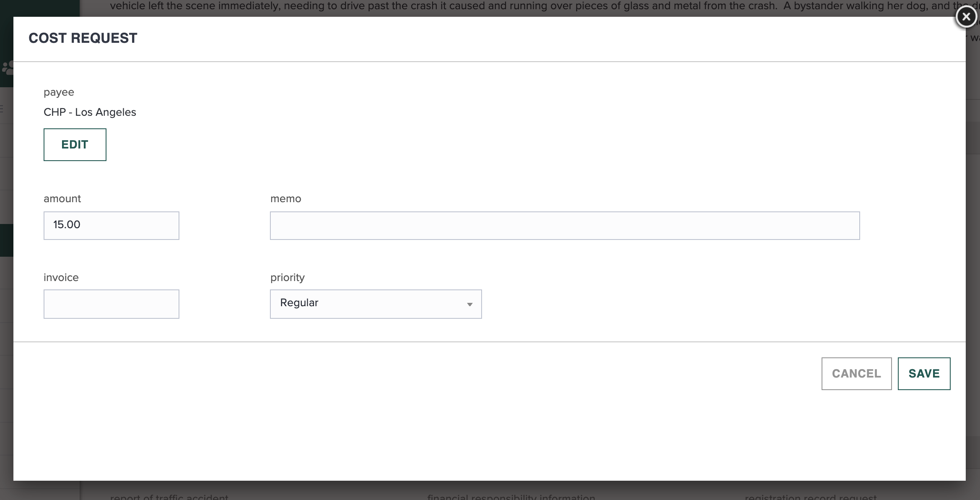This screenshot has width=980, height=500.
Task: Select the payee name CHP - Los Angeles
Action: pos(90,112)
